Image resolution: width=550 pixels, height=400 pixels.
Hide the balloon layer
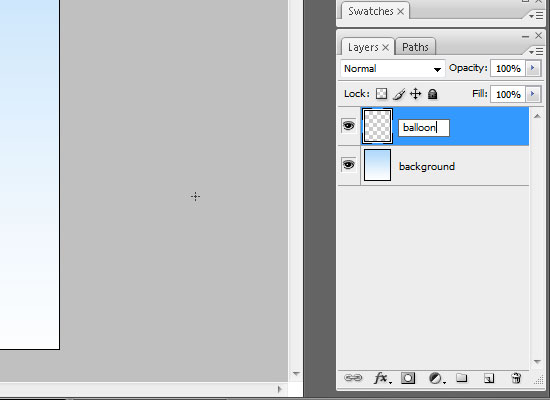[348, 126]
